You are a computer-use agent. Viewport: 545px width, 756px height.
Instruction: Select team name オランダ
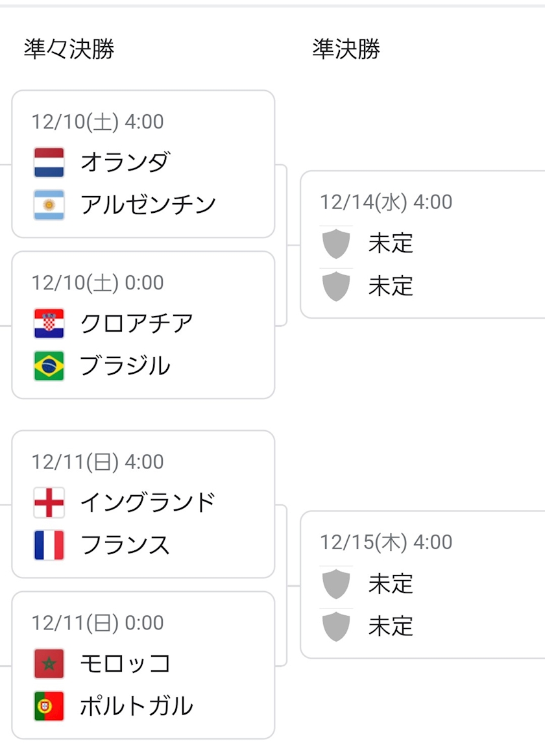(125, 162)
